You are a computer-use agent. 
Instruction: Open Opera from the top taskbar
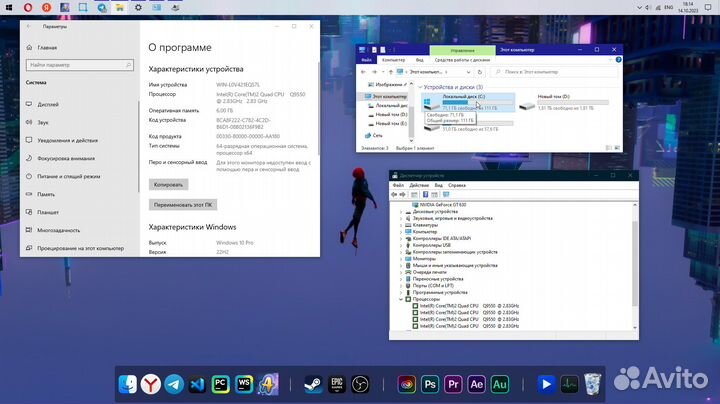28,7
